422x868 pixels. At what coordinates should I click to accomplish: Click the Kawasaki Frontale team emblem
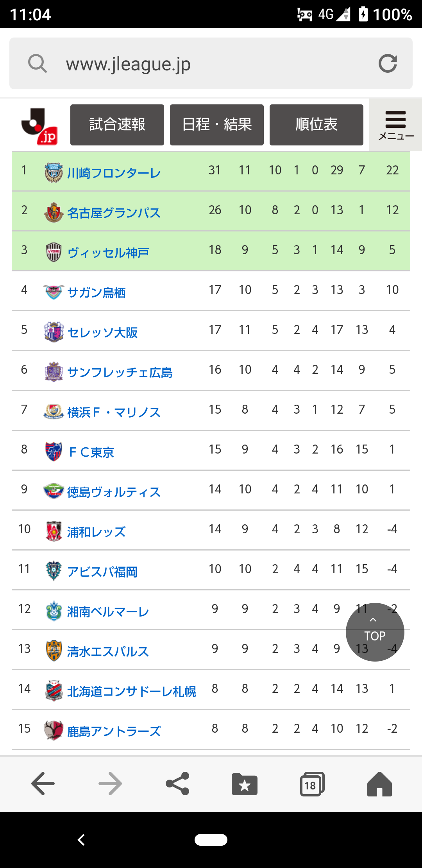tap(54, 172)
